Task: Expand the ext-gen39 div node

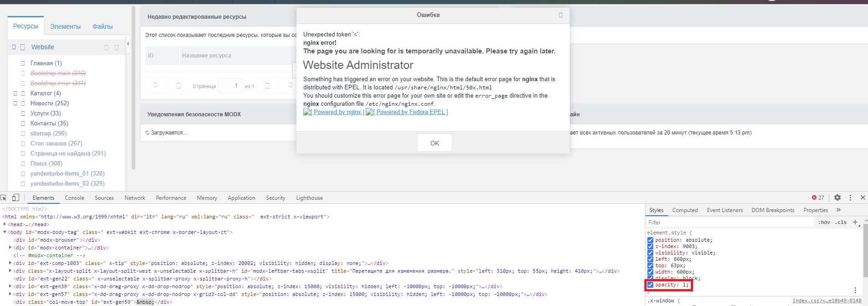Action: pyautogui.click(x=10, y=286)
